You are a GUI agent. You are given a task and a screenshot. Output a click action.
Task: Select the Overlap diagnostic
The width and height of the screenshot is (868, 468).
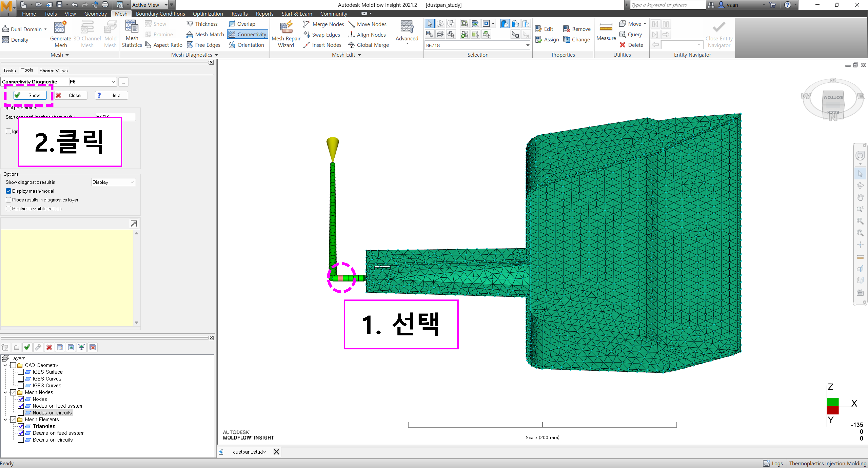click(242, 24)
